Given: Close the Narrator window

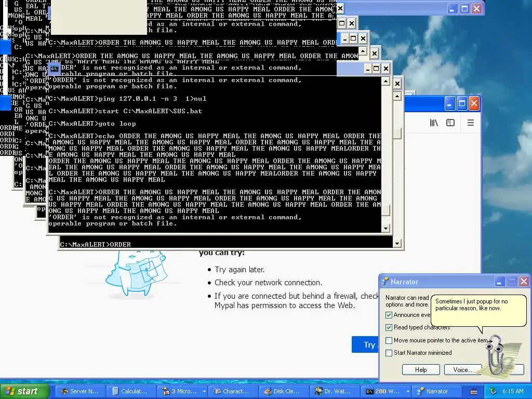Looking at the screenshot, I should pos(524,282).
